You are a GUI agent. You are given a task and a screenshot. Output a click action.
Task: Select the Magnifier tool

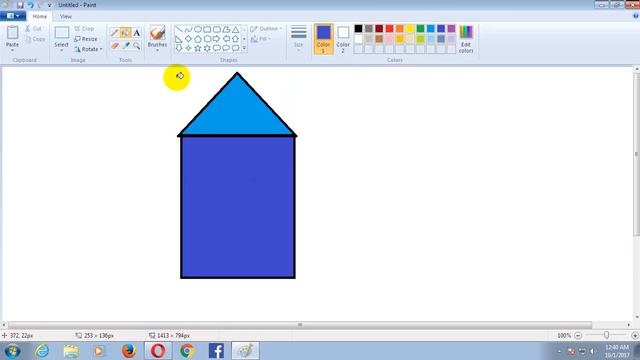coord(137,46)
